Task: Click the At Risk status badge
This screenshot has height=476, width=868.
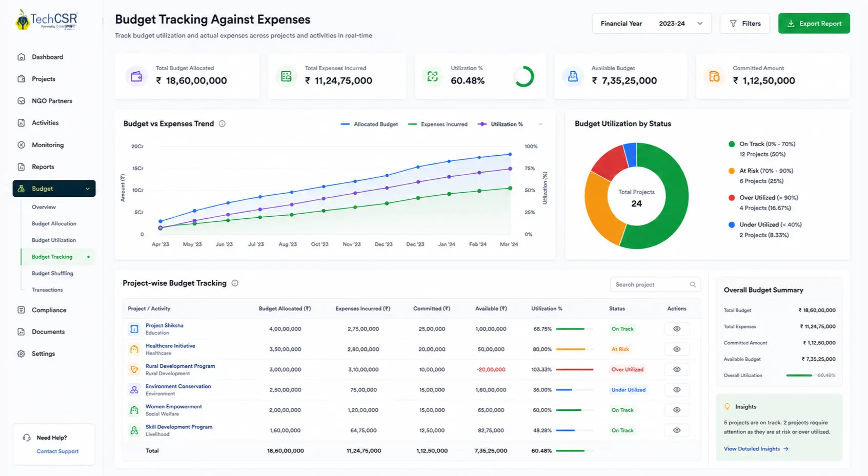Action: pyautogui.click(x=620, y=349)
